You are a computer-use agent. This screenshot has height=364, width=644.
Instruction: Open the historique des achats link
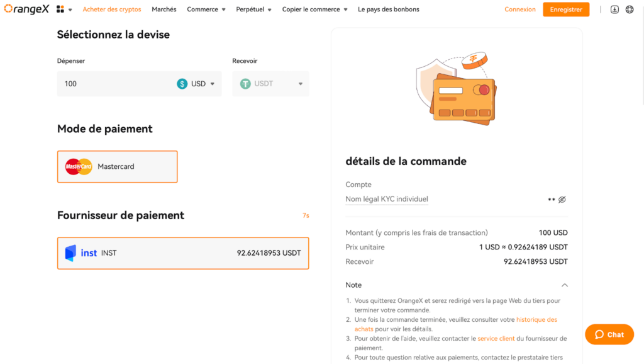pos(536,319)
